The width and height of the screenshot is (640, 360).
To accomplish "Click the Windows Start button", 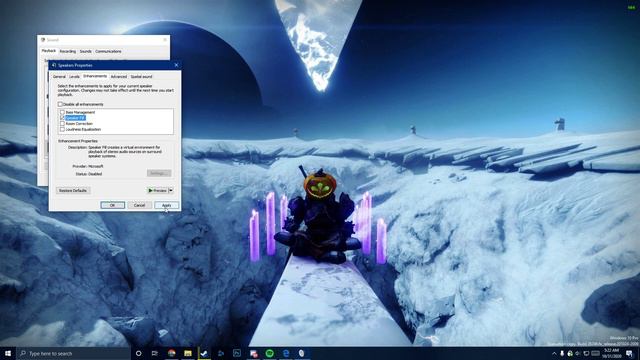I will coord(8,353).
